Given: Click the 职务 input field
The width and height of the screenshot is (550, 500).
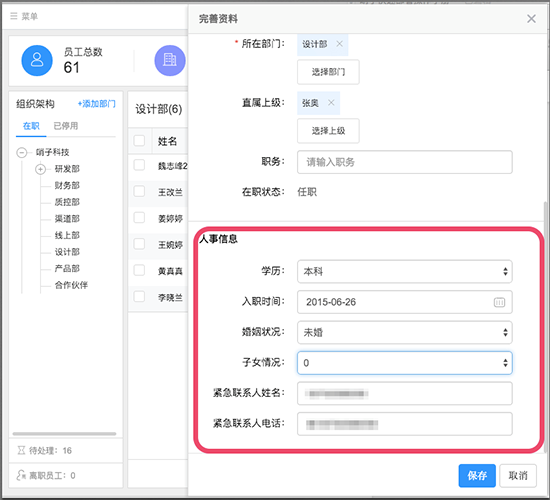Looking at the screenshot, I should 404,162.
